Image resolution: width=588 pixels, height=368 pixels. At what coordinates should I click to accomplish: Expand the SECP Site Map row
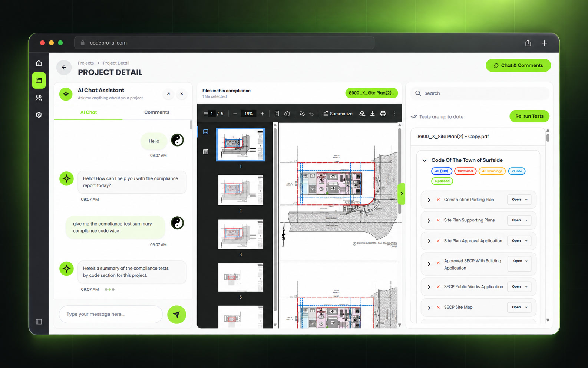[429, 308]
